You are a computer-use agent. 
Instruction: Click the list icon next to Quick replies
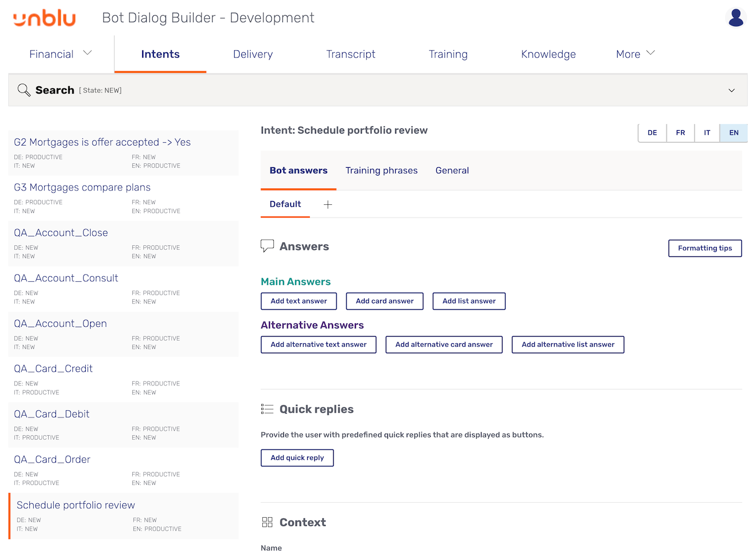[x=267, y=409]
